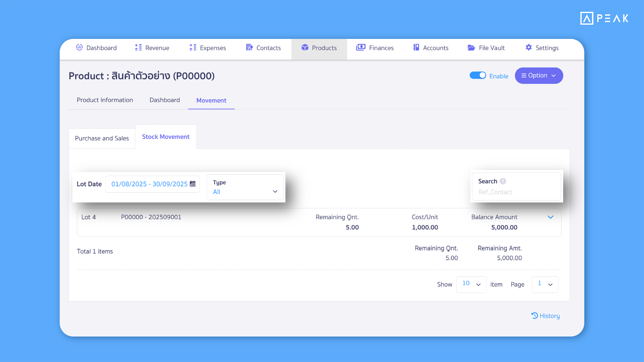Expand the Lot 4 row chevron
This screenshot has height=362, width=644.
point(550,217)
